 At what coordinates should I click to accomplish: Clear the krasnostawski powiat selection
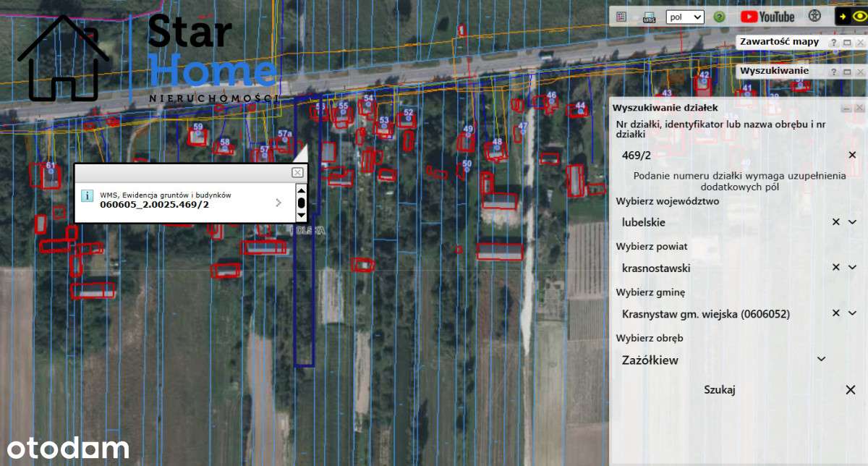pyautogui.click(x=836, y=268)
